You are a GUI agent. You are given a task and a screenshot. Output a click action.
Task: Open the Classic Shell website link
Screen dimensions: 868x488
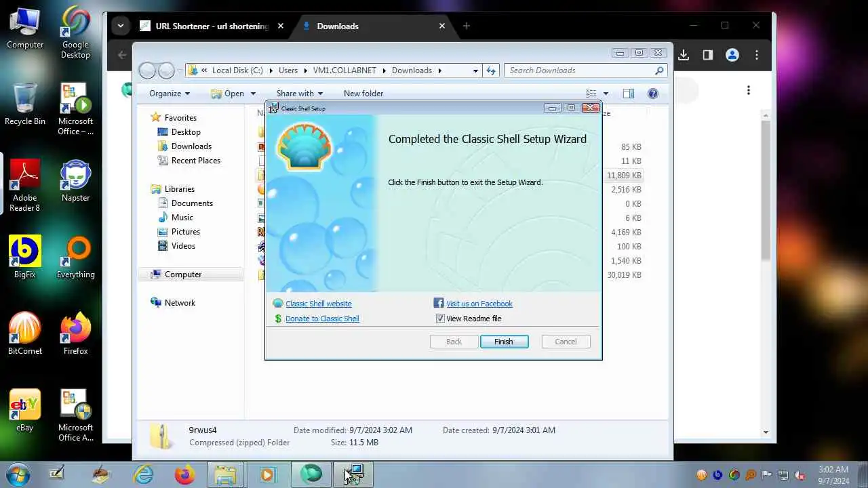pyautogui.click(x=319, y=304)
